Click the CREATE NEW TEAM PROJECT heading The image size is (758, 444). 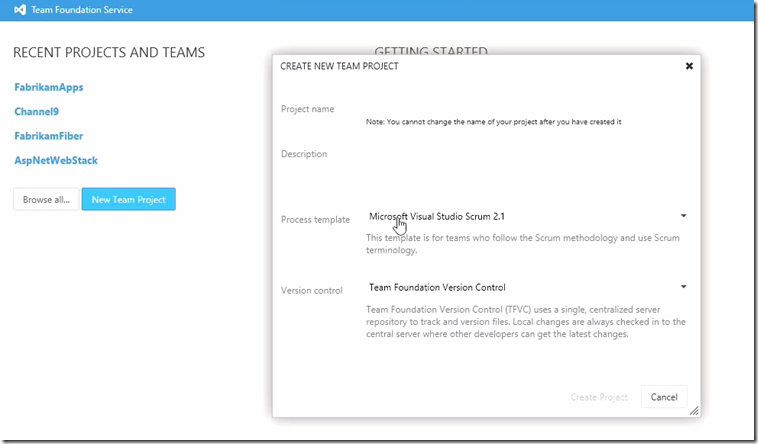pyautogui.click(x=339, y=66)
